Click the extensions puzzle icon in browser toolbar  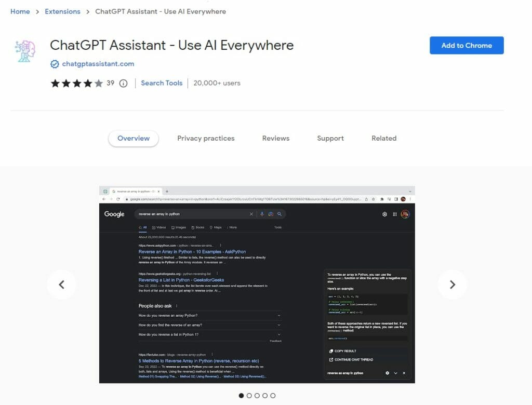[382, 199]
